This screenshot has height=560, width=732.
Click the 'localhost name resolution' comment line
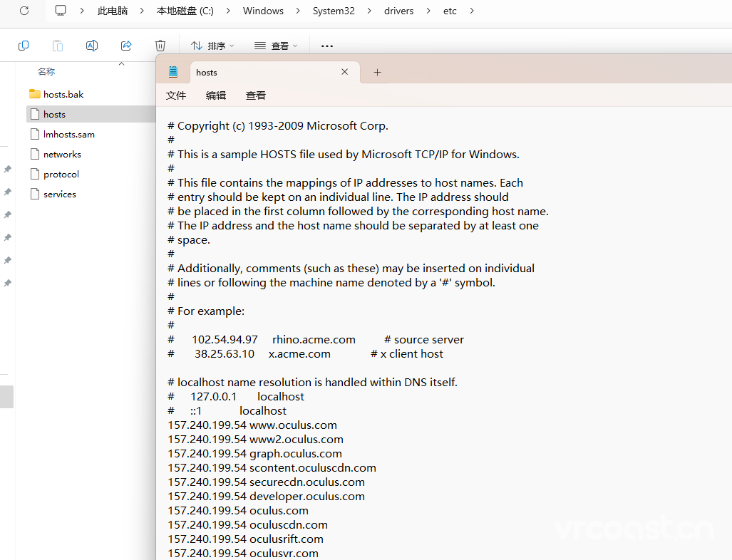click(312, 382)
